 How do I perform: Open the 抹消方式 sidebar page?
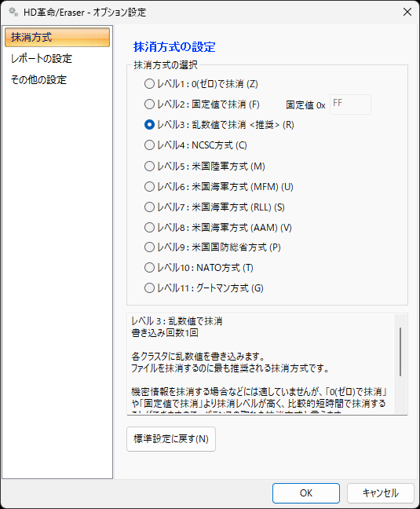point(57,38)
